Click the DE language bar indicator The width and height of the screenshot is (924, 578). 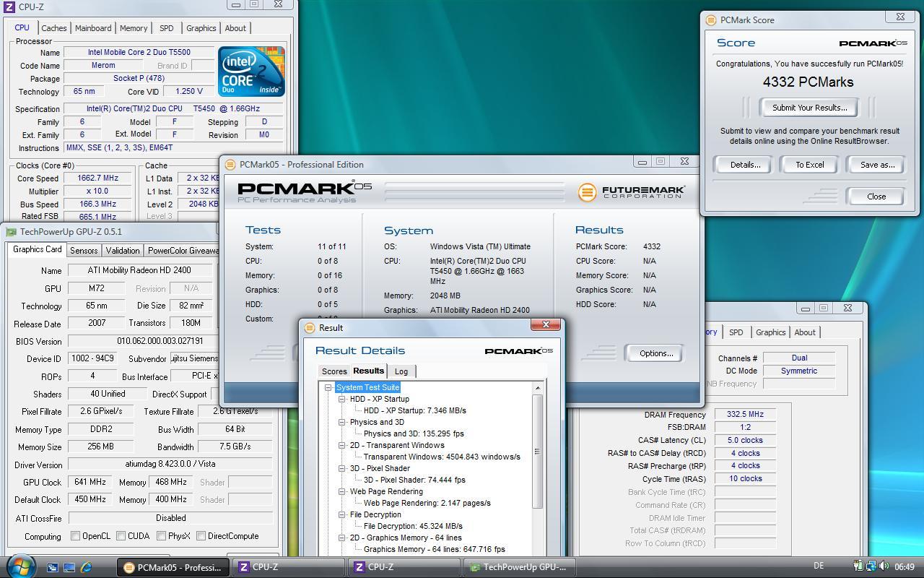click(x=819, y=566)
